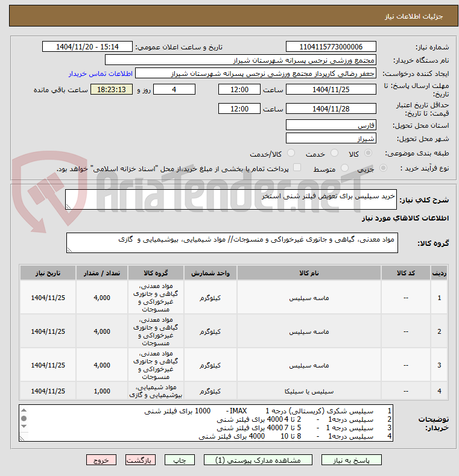The image size is (459, 476).
Task: Click the کد کالا column header
Action: [x=406, y=273]
